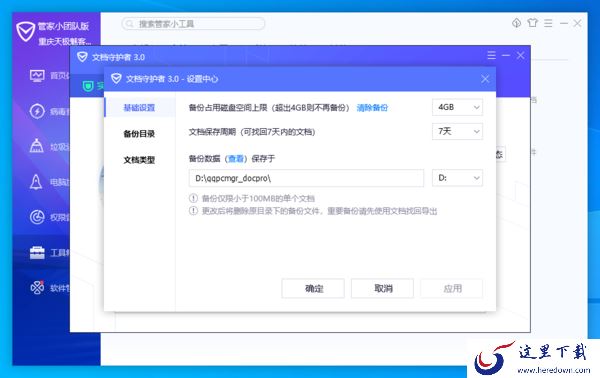Image resolution: width=600 pixels, height=378 pixels.
Task: Open software management icon in sidebar
Action: pyautogui.click(x=37, y=287)
